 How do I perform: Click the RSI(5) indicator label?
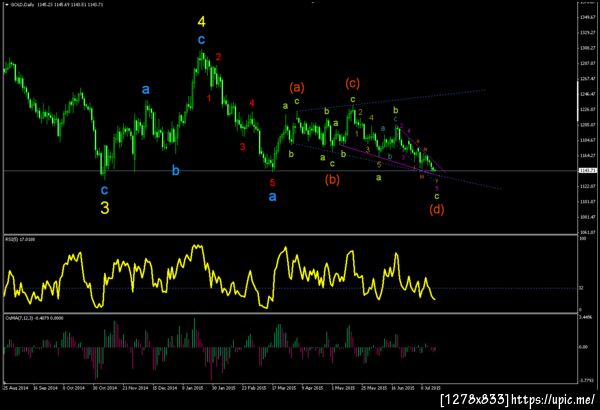20,239
